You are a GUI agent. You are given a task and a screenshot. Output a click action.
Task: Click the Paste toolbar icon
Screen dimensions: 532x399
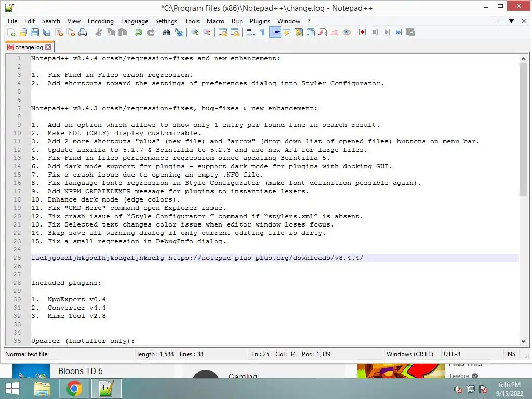click(123, 32)
